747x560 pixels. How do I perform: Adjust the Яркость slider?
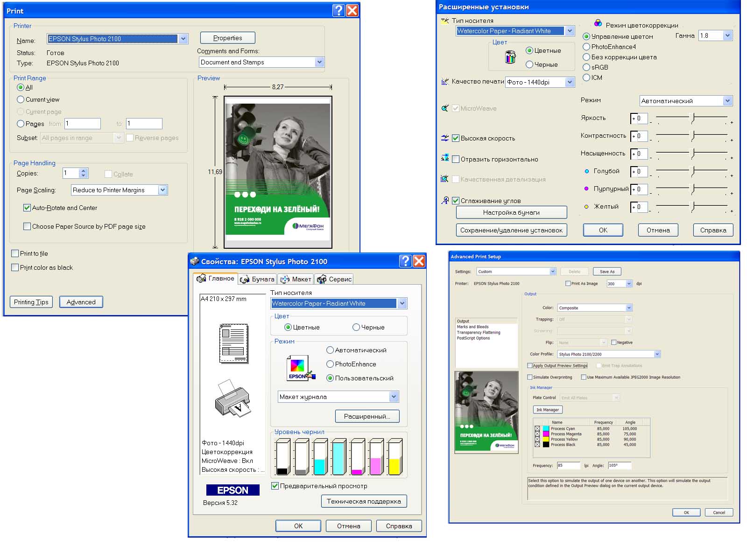[693, 118]
